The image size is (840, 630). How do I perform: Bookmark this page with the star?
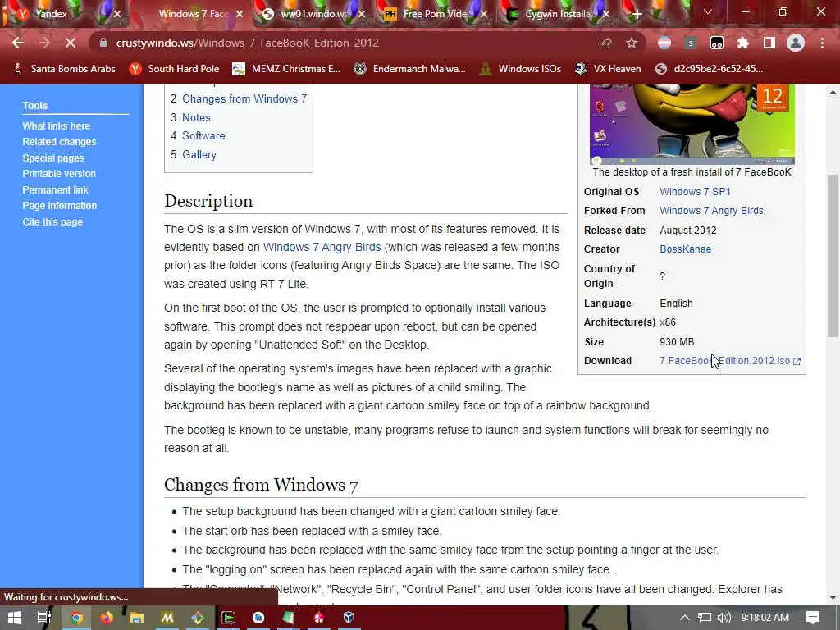point(632,43)
